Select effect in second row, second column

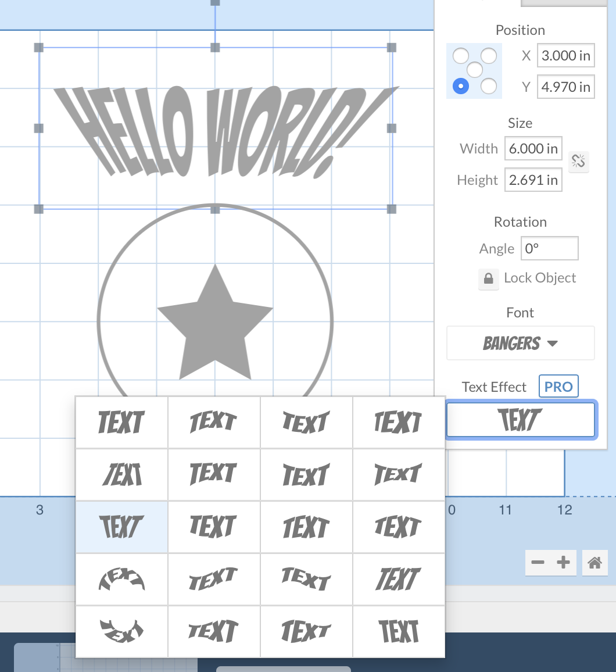pos(214,475)
